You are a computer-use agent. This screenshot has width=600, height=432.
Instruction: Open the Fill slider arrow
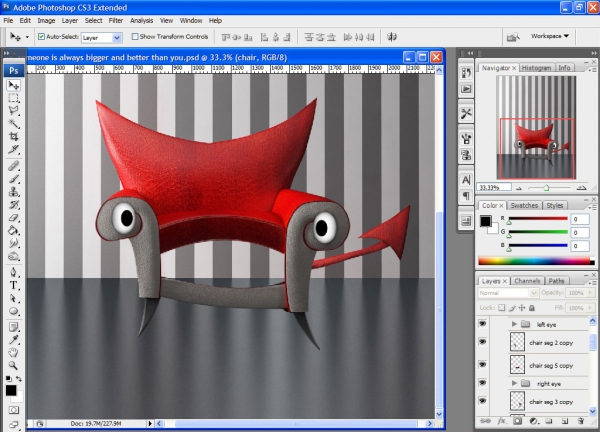[x=590, y=308]
